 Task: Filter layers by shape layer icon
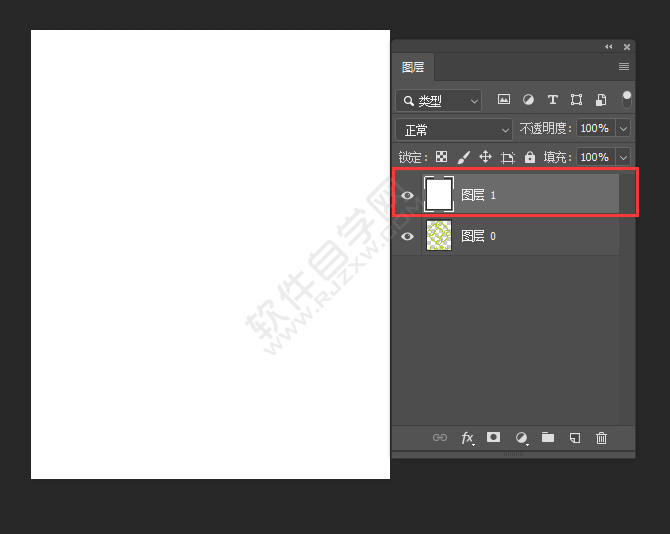(x=576, y=100)
